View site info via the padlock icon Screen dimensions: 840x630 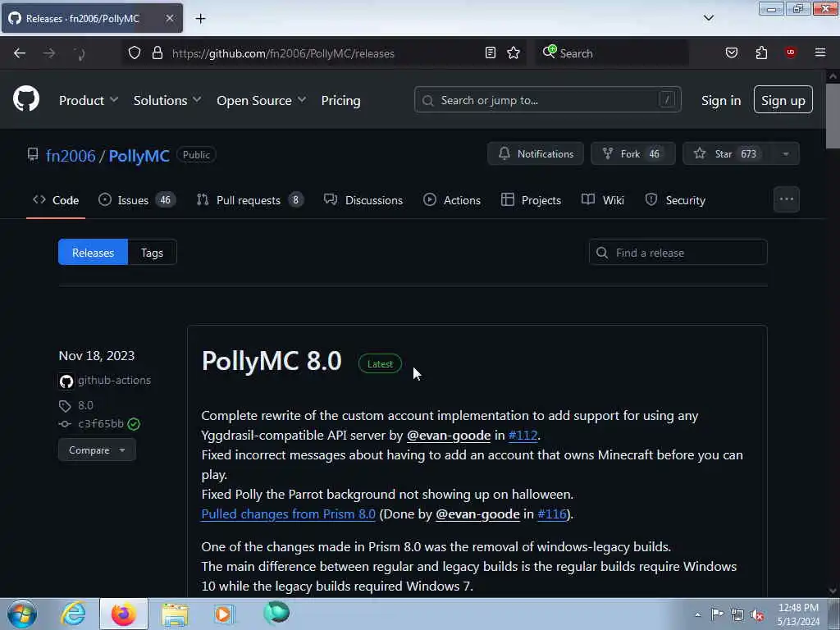[x=157, y=52]
